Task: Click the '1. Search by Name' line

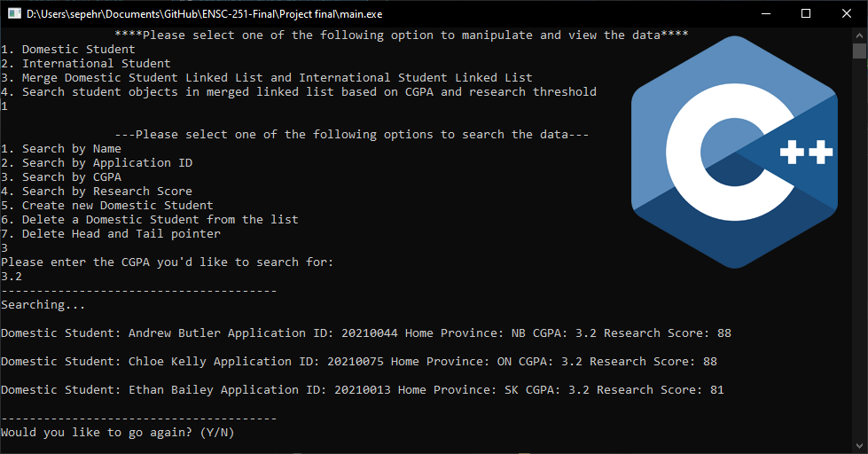Action: [61, 149]
